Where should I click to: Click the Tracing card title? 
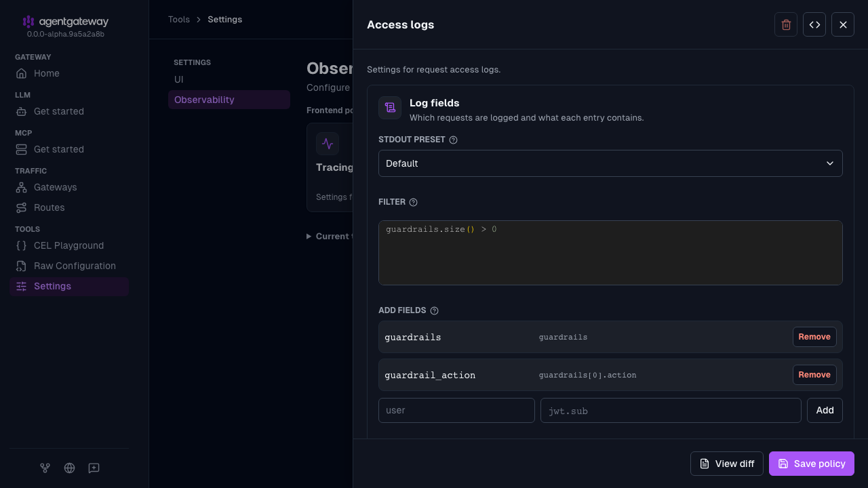click(x=334, y=167)
